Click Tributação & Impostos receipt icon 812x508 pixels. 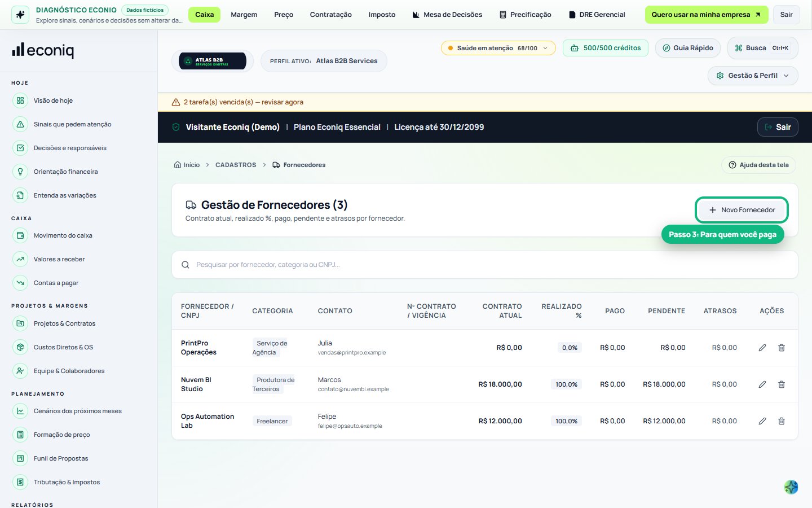pos(20,482)
